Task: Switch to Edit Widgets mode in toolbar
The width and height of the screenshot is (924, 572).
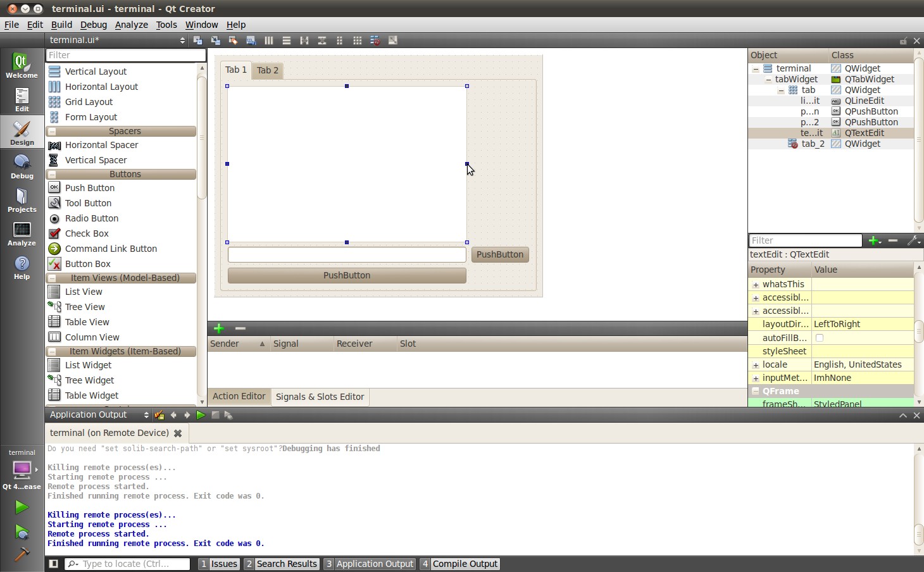Action: pos(198,40)
